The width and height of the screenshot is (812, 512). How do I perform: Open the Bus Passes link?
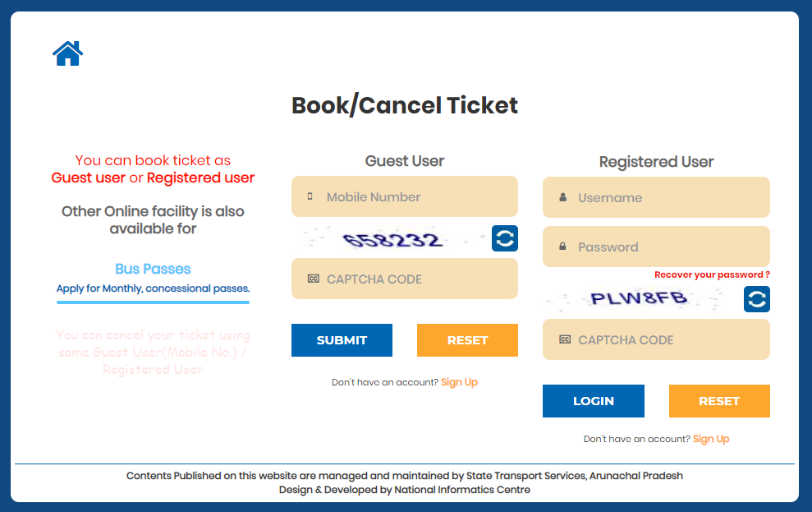click(153, 269)
